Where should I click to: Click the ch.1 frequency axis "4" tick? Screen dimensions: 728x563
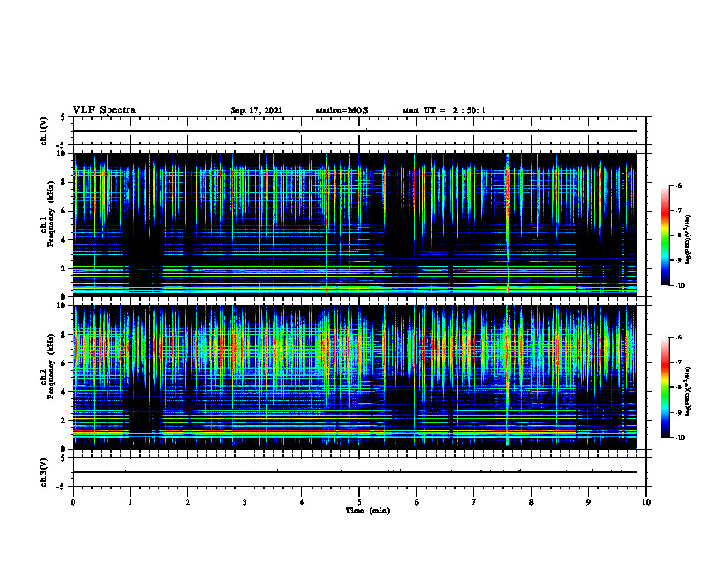click(x=63, y=240)
